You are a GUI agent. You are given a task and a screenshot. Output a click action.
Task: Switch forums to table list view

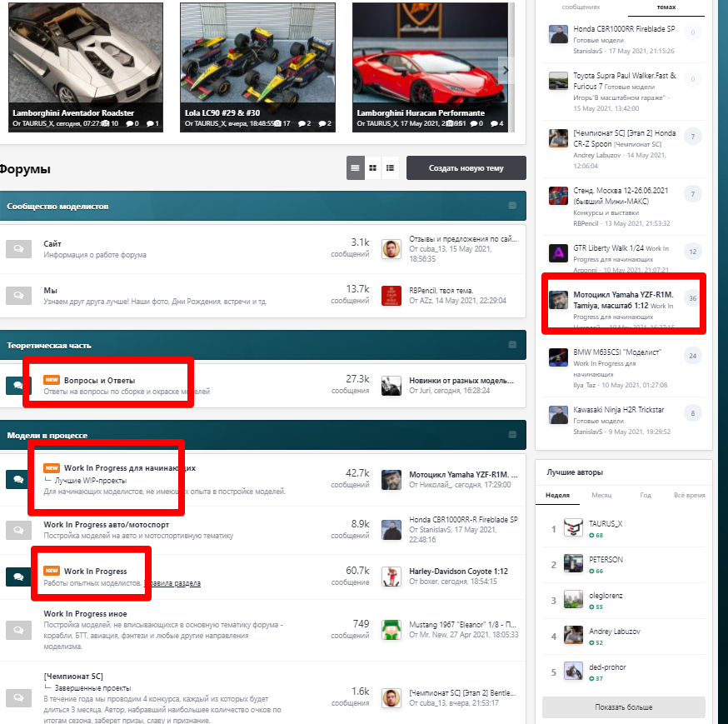(356, 167)
